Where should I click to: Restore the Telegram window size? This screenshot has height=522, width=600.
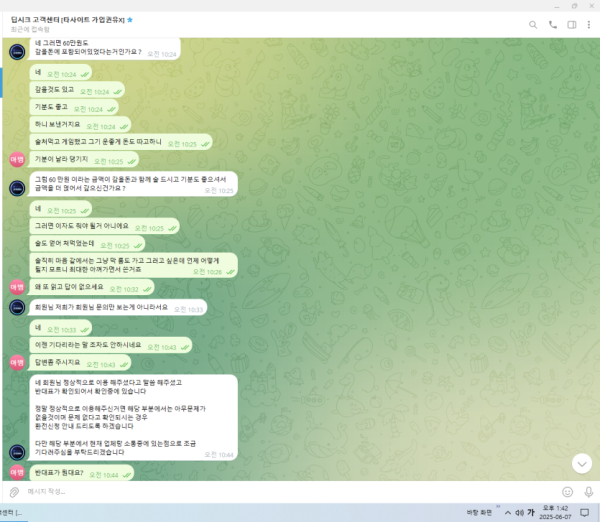point(574,6)
